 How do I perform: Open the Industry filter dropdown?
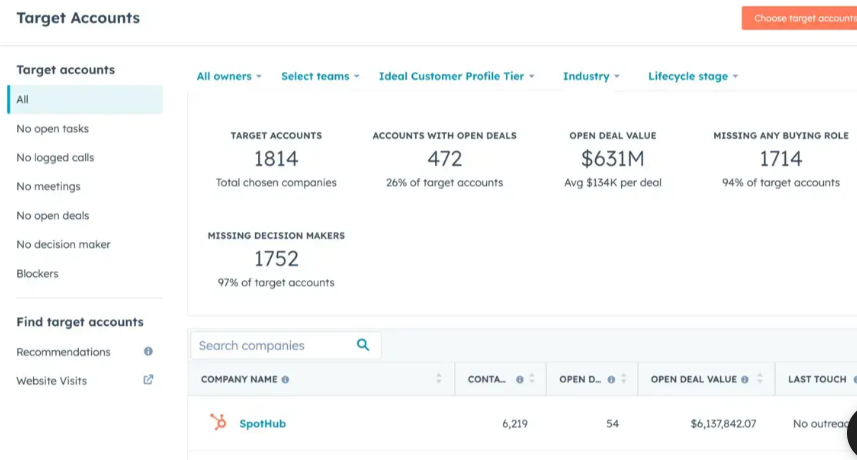(591, 76)
